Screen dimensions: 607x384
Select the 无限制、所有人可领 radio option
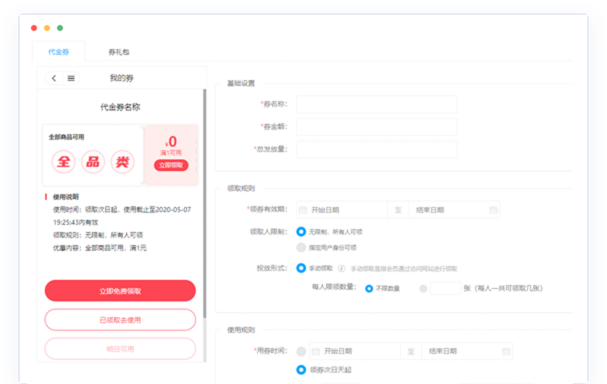pos(301,231)
